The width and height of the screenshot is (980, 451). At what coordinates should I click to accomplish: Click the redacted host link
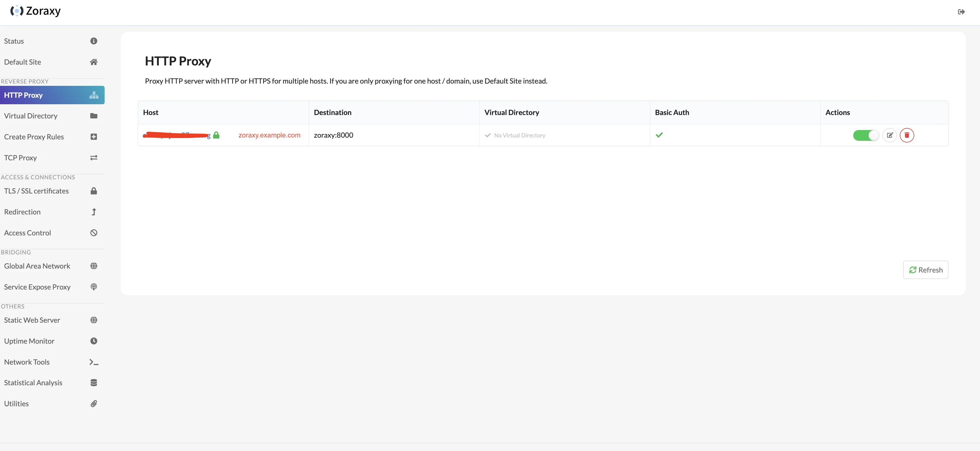tap(177, 135)
